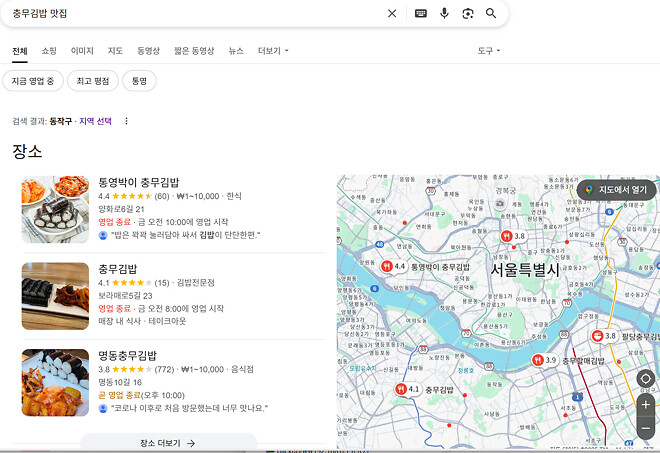
Task: Toggle the 최고 평점 filter chip
Action: [x=93, y=81]
